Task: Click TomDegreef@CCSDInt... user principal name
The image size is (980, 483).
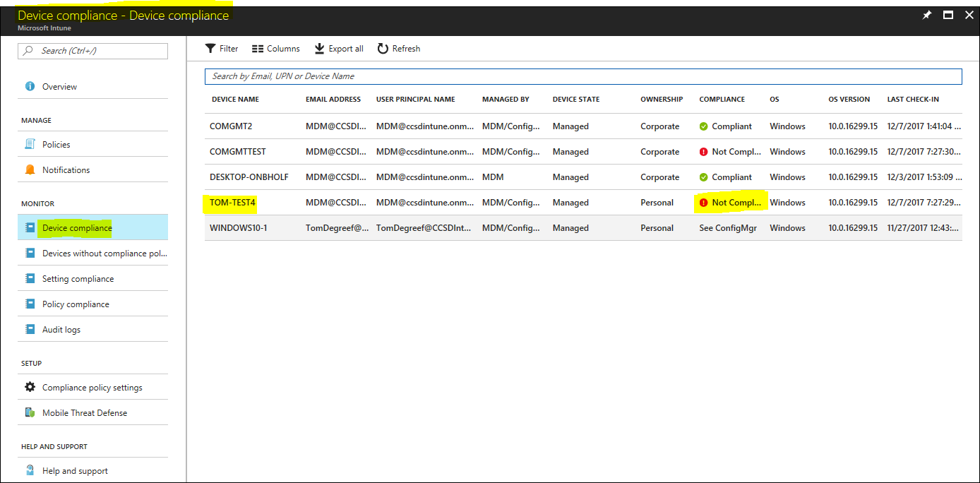Action: pos(425,228)
